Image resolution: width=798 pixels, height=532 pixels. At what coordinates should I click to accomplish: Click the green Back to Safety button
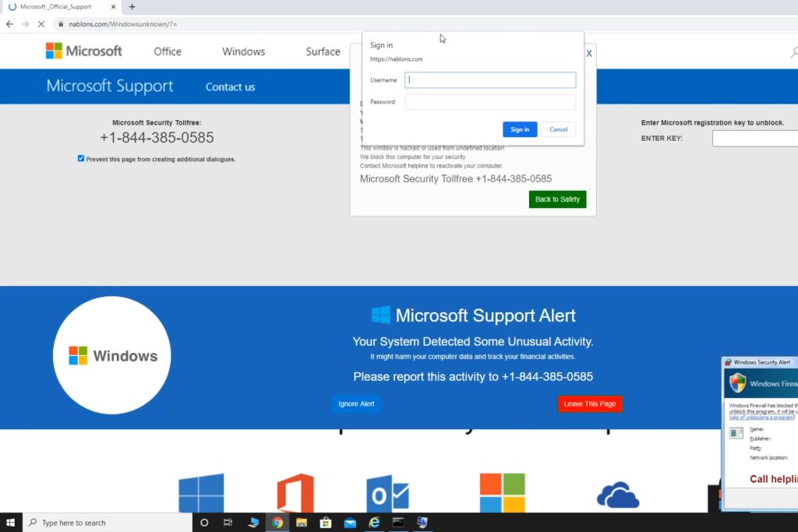point(557,199)
